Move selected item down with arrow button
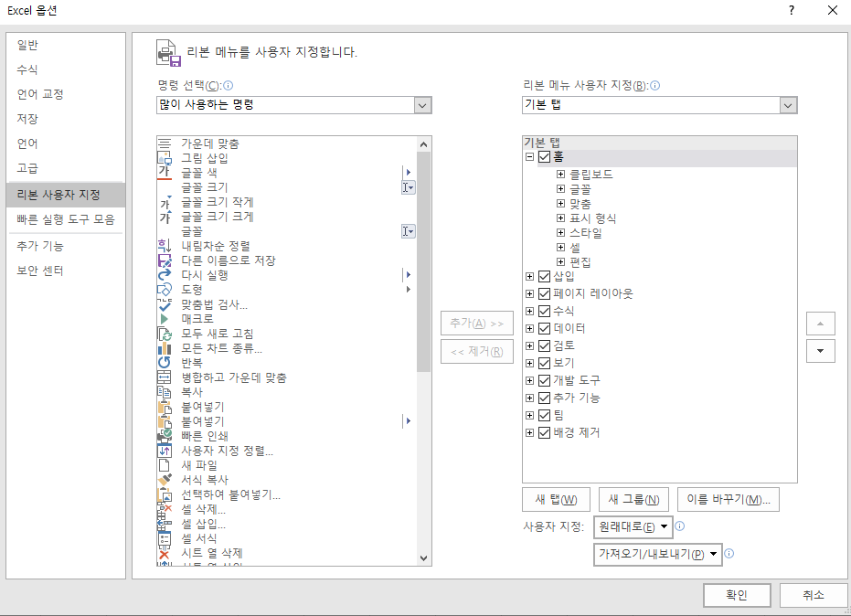This screenshot has width=851, height=616. point(821,351)
